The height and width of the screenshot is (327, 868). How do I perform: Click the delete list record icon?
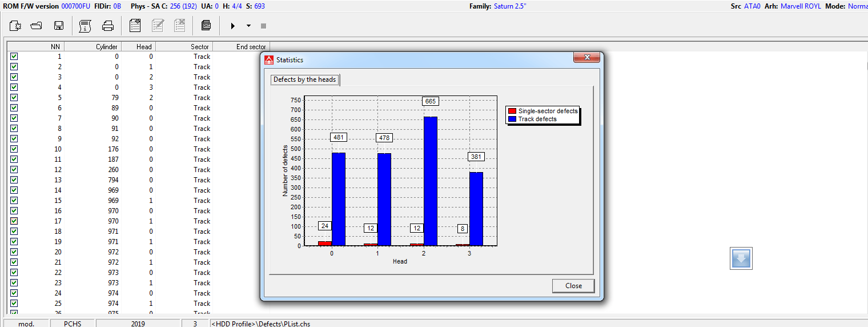(179, 26)
